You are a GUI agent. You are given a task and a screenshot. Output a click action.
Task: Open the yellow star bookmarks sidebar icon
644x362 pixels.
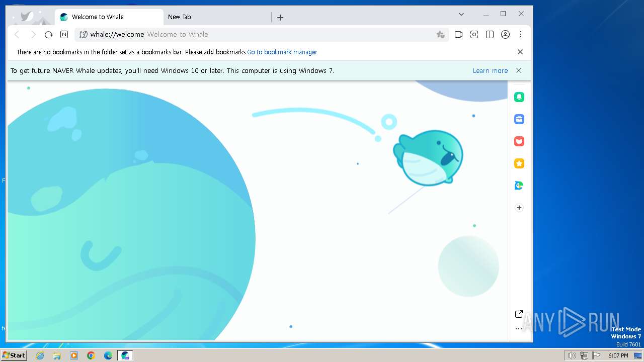click(519, 163)
